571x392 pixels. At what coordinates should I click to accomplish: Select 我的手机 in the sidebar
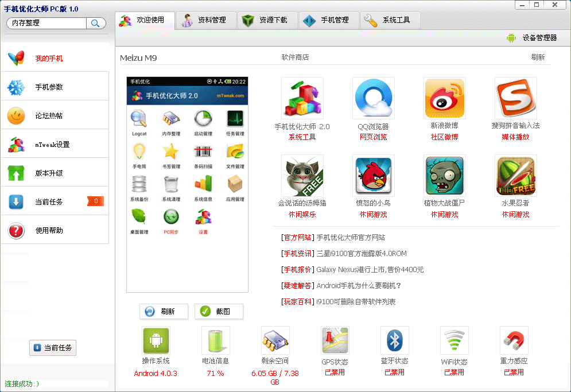55,59
